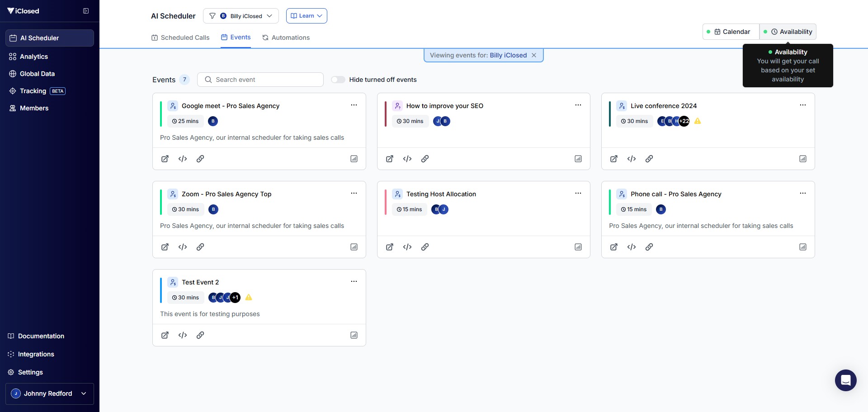This screenshot has height=412, width=868.
Task: Switch to Scheduled Calls tab
Action: point(180,38)
